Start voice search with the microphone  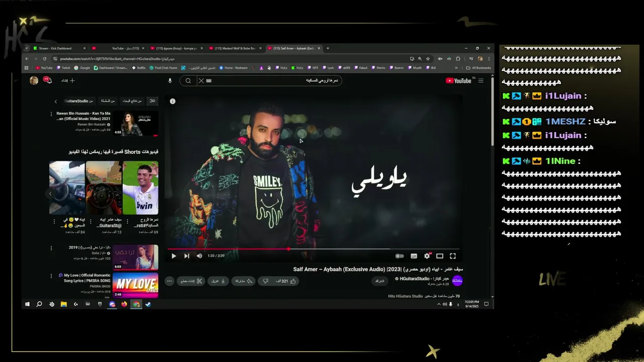click(170, 80)
